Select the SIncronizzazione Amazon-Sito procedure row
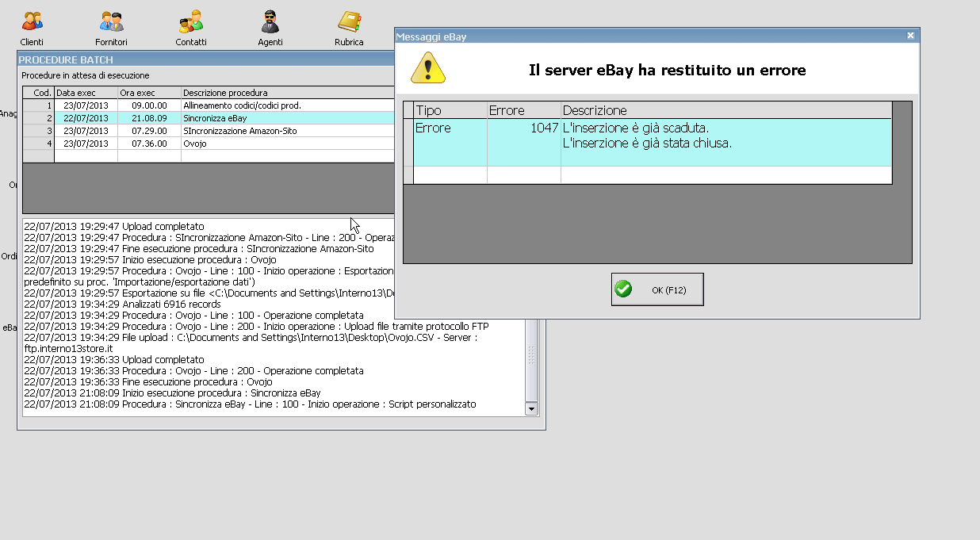980x540 pixels. (x=209, y=130)
